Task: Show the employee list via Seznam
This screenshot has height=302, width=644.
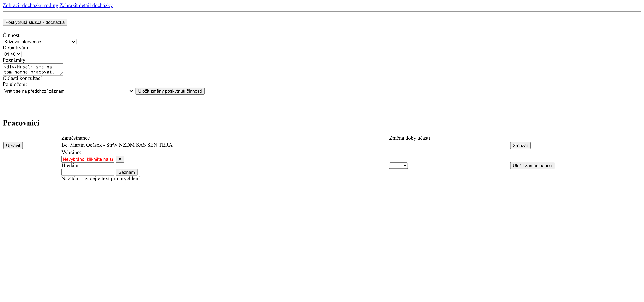Action: coord(126,172)
